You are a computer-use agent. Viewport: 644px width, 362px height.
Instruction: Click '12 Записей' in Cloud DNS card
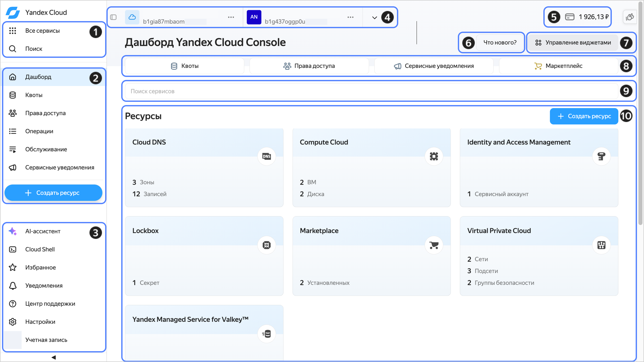pyautogui.click(x=149, y=194)
